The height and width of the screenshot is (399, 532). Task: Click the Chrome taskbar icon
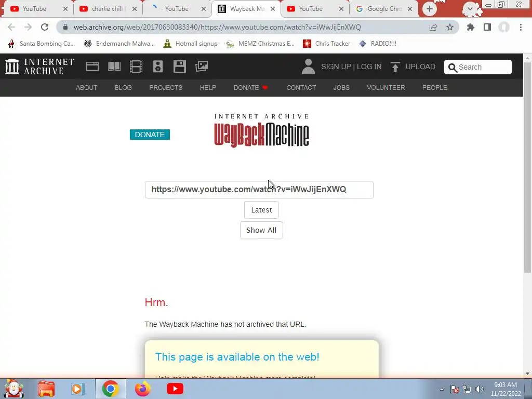tap(110, 389)
